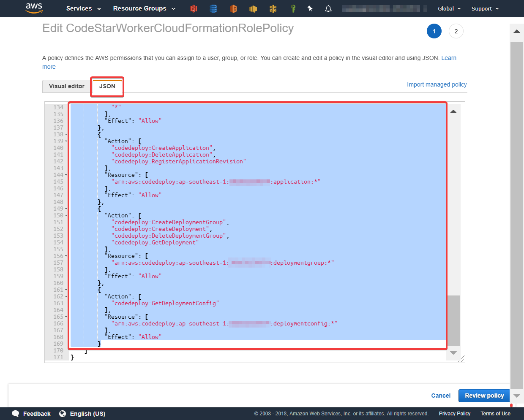524x420 pixels.
Task: Click the application:* resource ARN line
Action: click(216, 182)
